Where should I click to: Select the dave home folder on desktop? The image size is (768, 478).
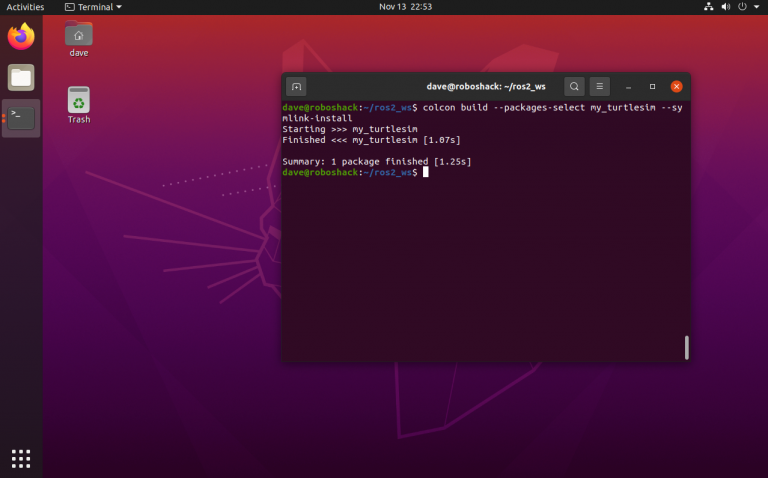tap(79, 37)
